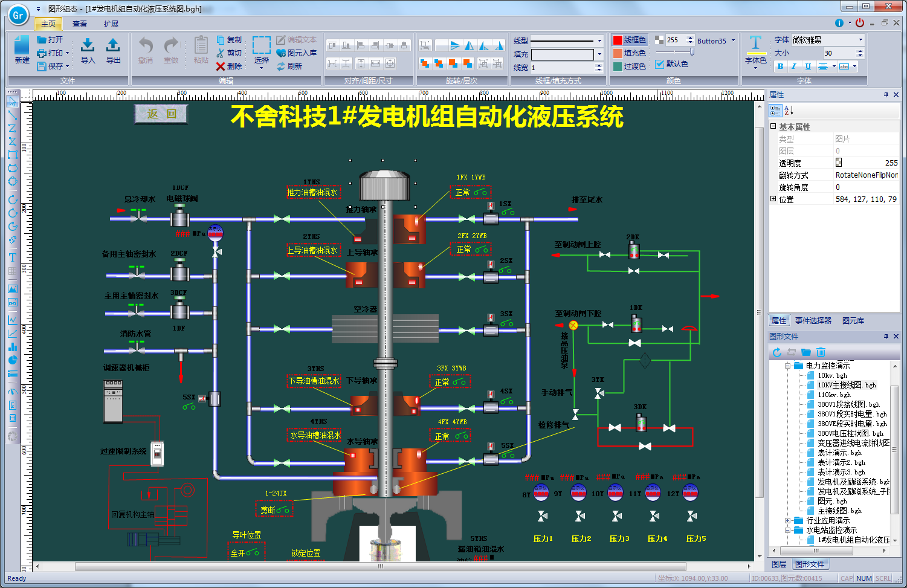The height and width of the screenshot is (588, 907).
Task: Click the trash icon in 图形文件 panel
Action: click(821, 352)
